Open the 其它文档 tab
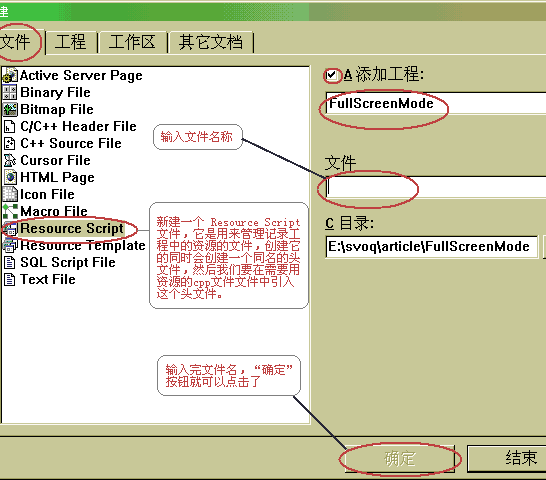The width and height of the screenshot is (546, 480). (x=211, y=42)
